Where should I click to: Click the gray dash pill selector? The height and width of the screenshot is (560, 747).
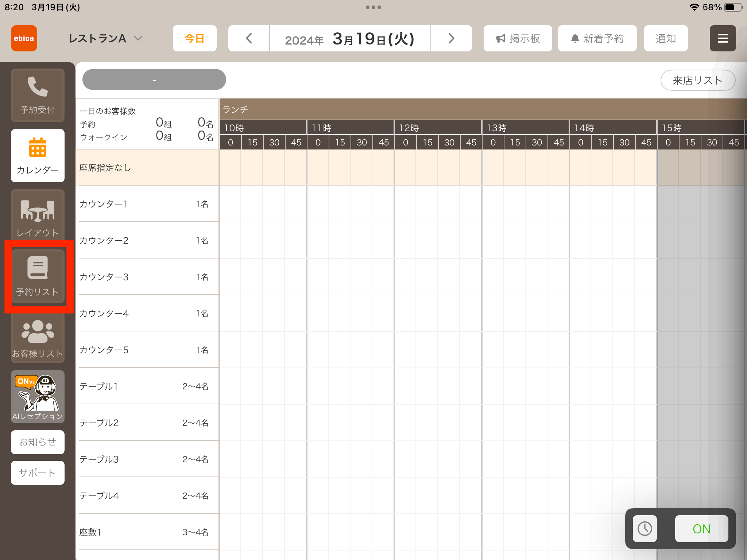[x=154, y=79]
